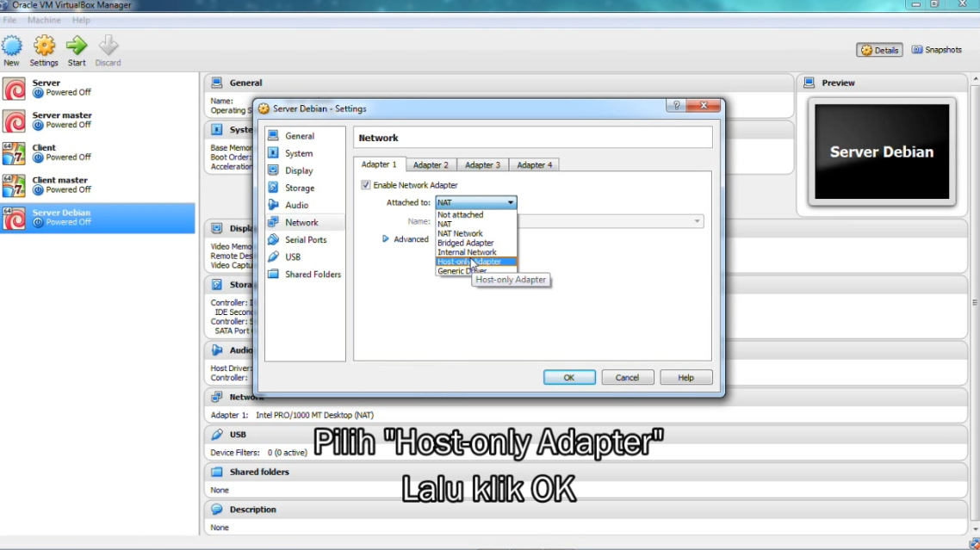Choose Bridged Adapter from the dropdown list
980x550 pixels.
point(476,243)
